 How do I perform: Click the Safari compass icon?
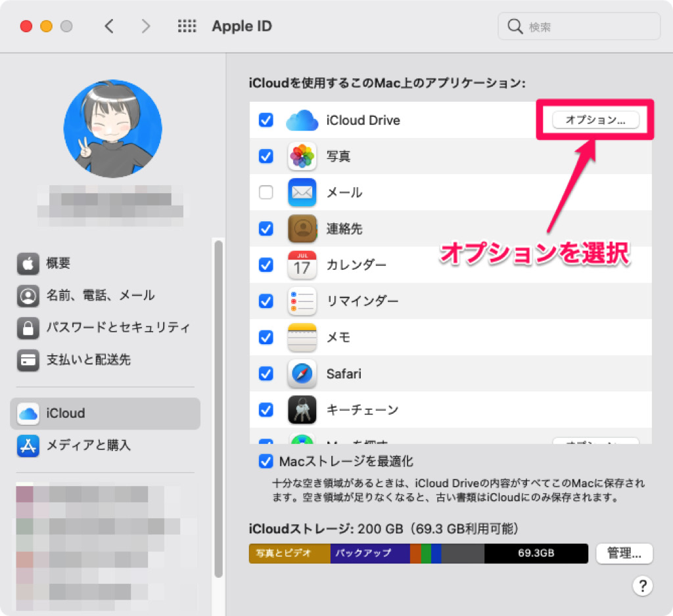coord(302,374)
